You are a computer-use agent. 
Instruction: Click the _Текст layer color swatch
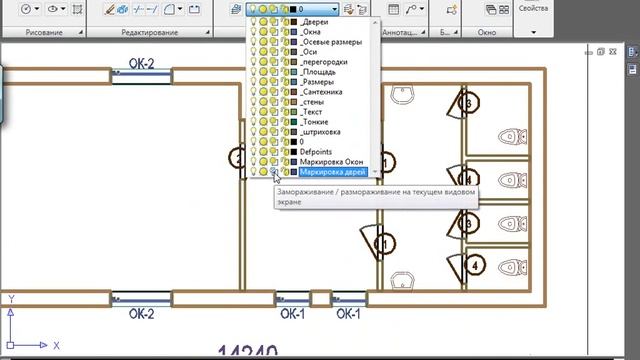pyautogui.click(x=293, y=112)
